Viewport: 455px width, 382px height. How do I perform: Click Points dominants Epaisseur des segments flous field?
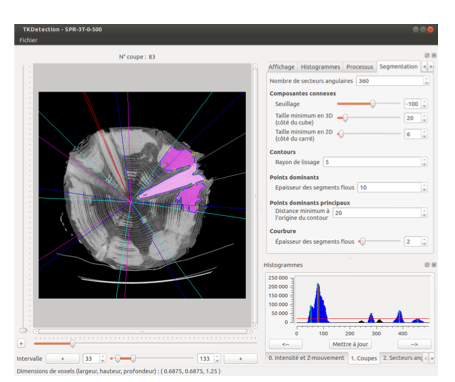point(389,187)
